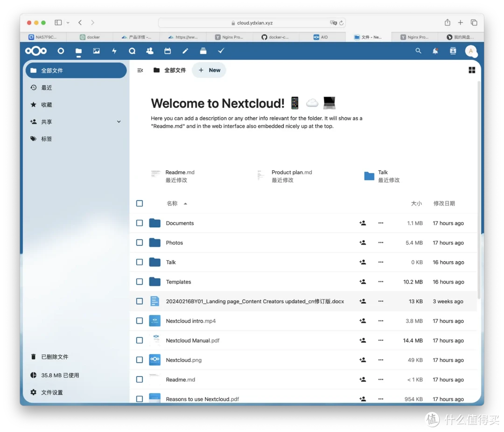This screenshot has width=504, height=432.
Task: Check the Documents folder checkbox
Action: click(x=140, y=223)
